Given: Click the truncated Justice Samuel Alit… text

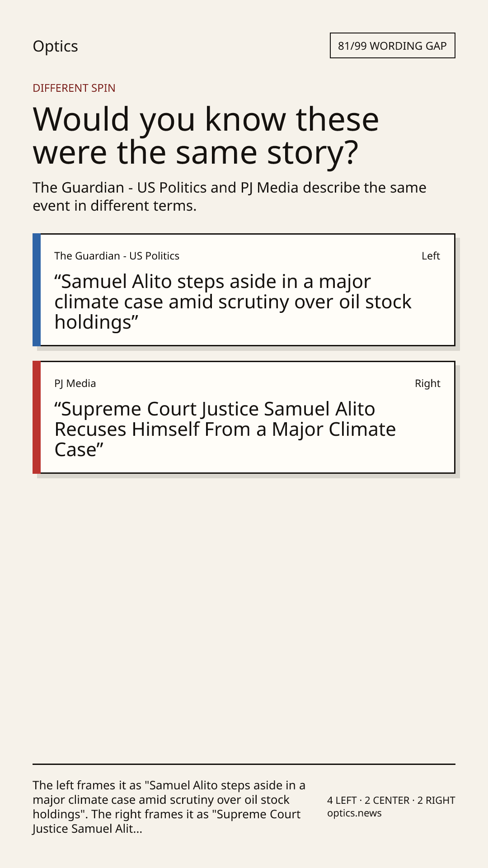Looking at the screenshot, I should 88,829.
